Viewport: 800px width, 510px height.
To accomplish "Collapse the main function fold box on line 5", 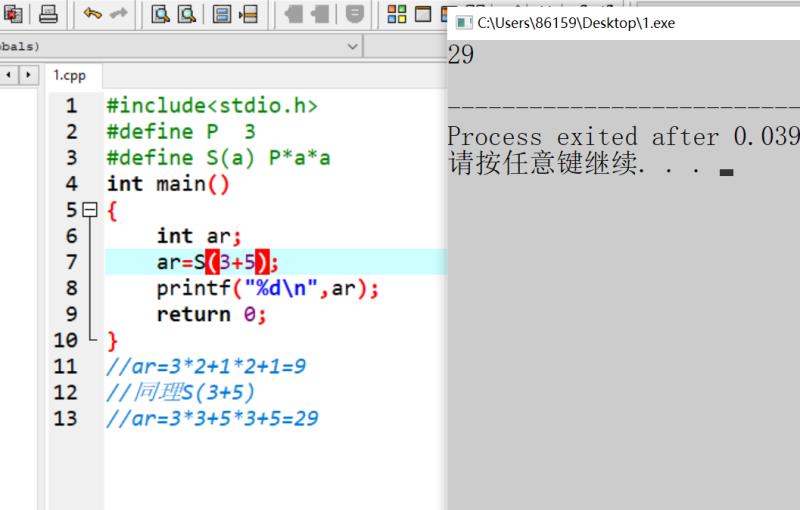I will [90, 210].
